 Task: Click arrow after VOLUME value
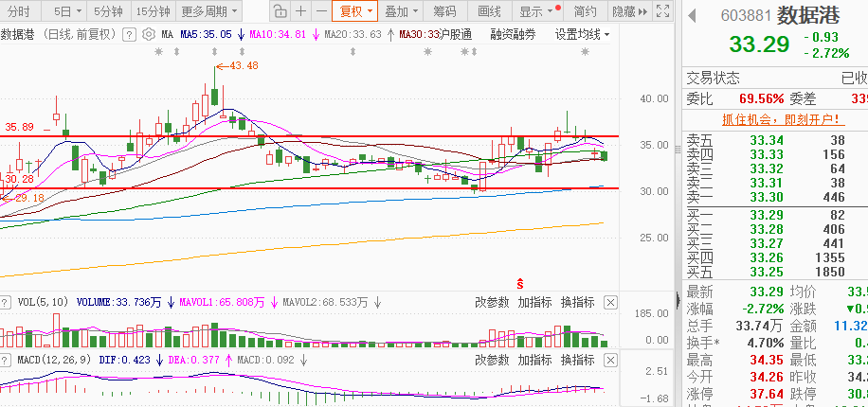172,303
